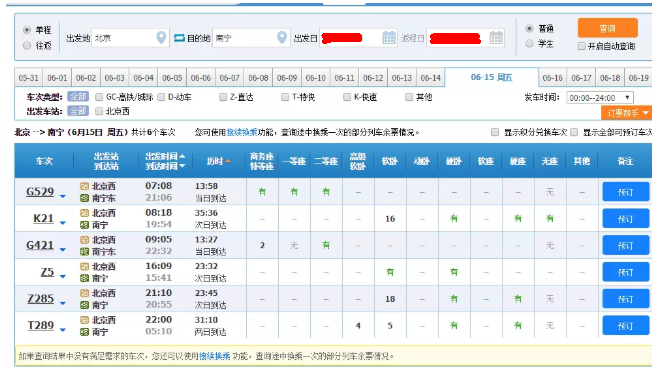Click the destination location pin icon

(282, 37)
